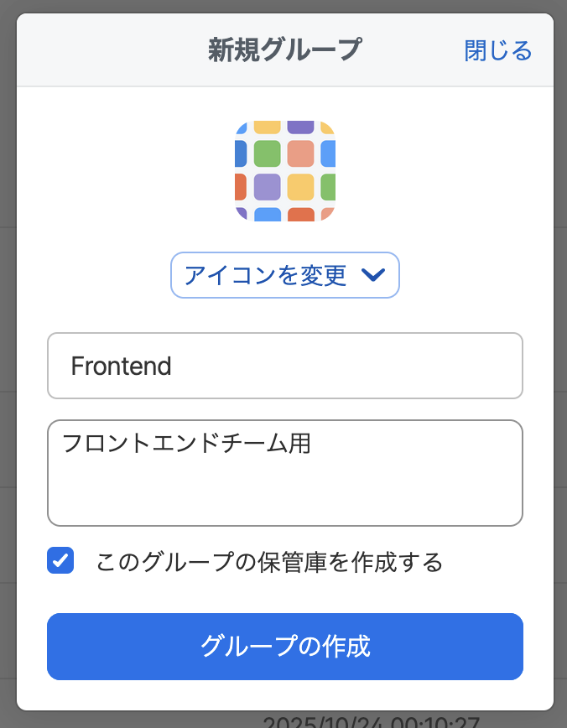The image size is (567, 728).
Task: Click 閉じる to dismiss the dialog
Action: [x=497, y=50]
